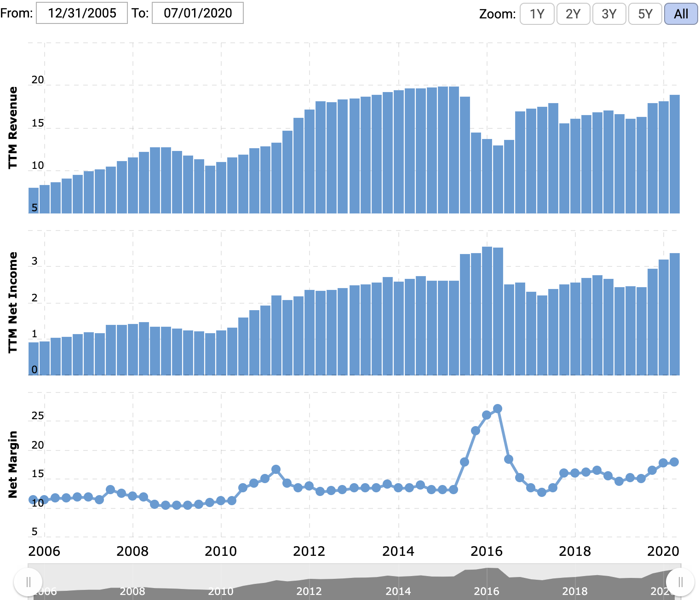Viewport: 700px width, 600px height.
Task: Choose the 3Y zoom range
Action: point(609,14)
